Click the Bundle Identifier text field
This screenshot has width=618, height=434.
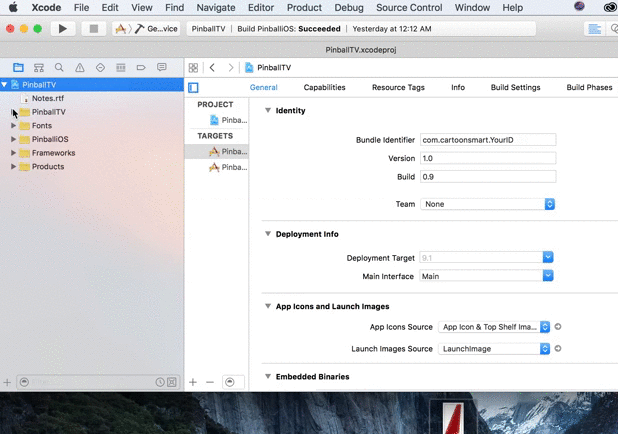coord(488,140)
